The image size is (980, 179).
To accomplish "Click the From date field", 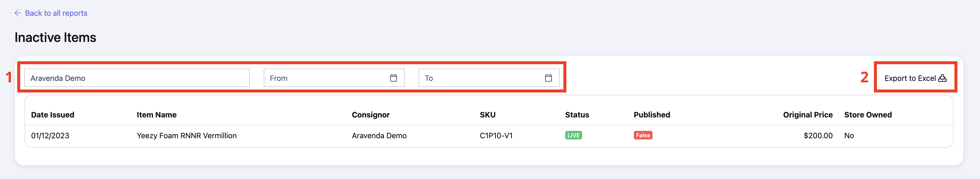I will (x=334, y=78).
